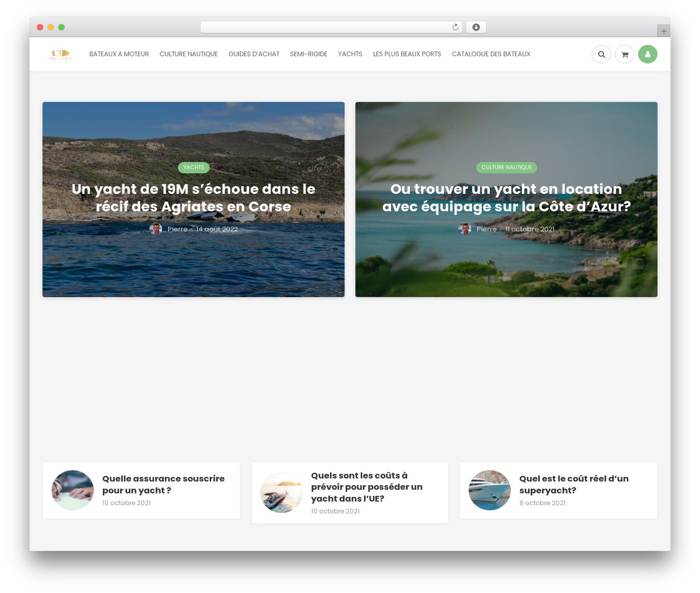Click the browser download arrow icon
The width and height of the screenshot is (700, 593).
click(476, 27)
